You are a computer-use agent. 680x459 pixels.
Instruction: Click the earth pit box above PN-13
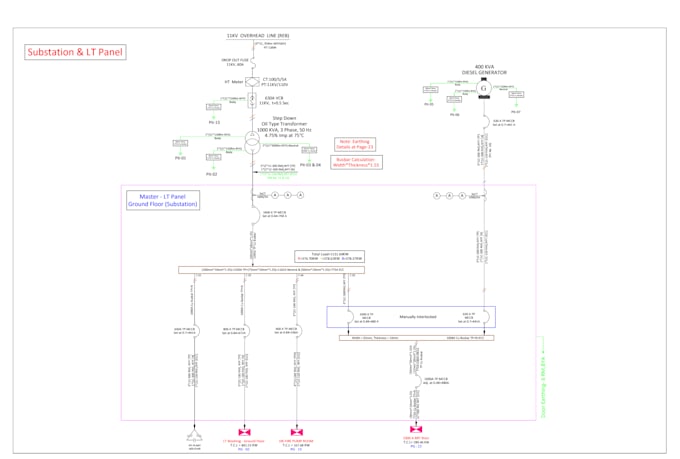point(213,106)
